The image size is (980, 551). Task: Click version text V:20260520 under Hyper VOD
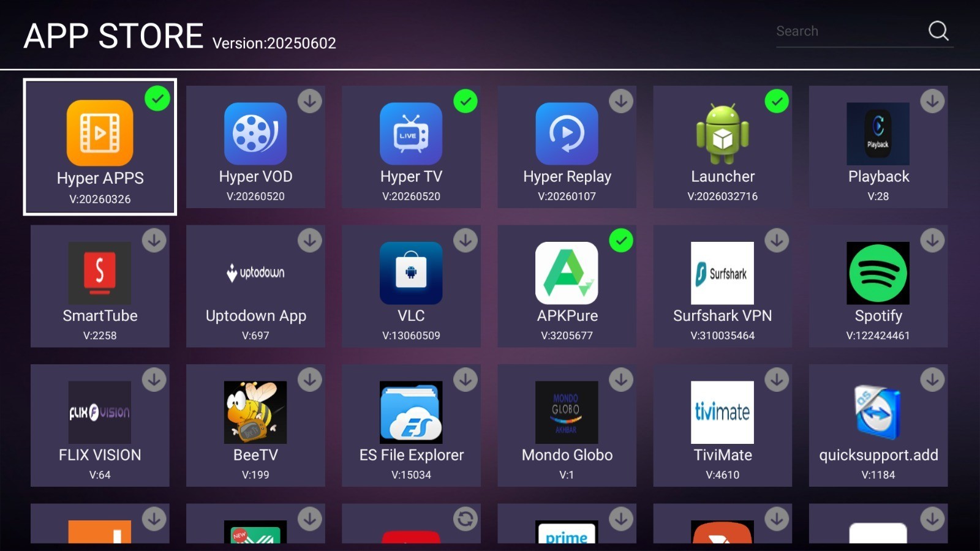pos(255,197)
